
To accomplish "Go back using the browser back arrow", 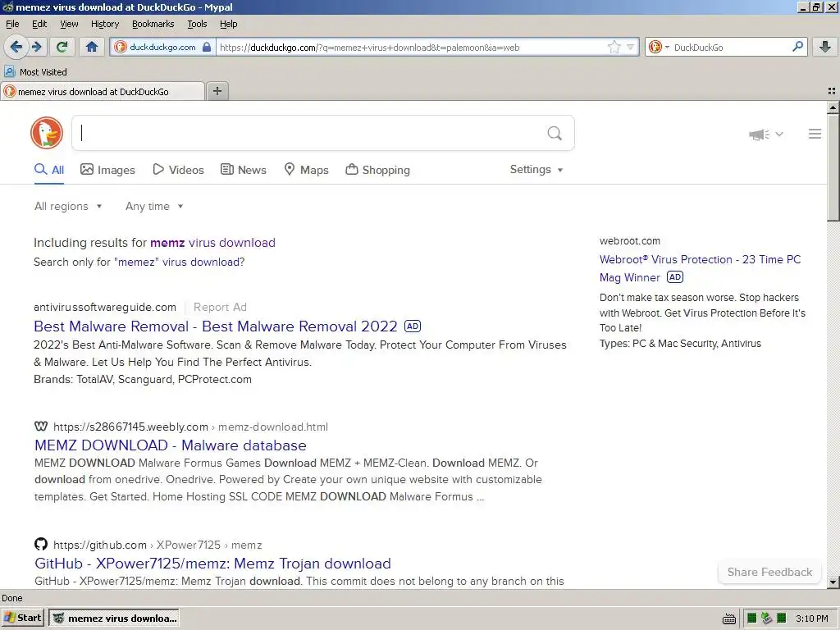I will coord(16,47).
